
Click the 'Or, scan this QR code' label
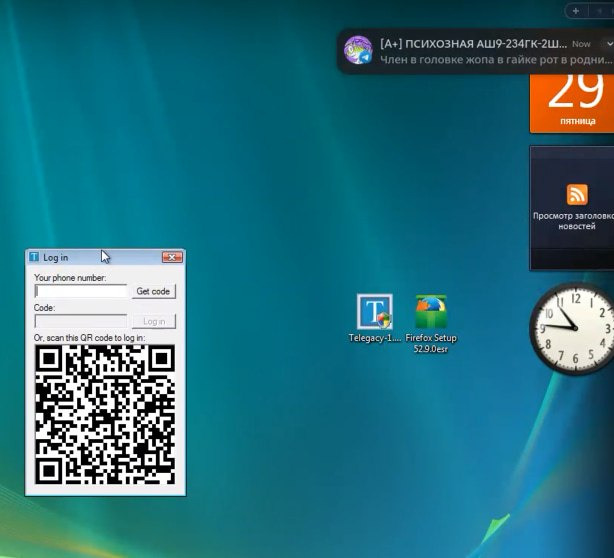(x=89, y=338)
